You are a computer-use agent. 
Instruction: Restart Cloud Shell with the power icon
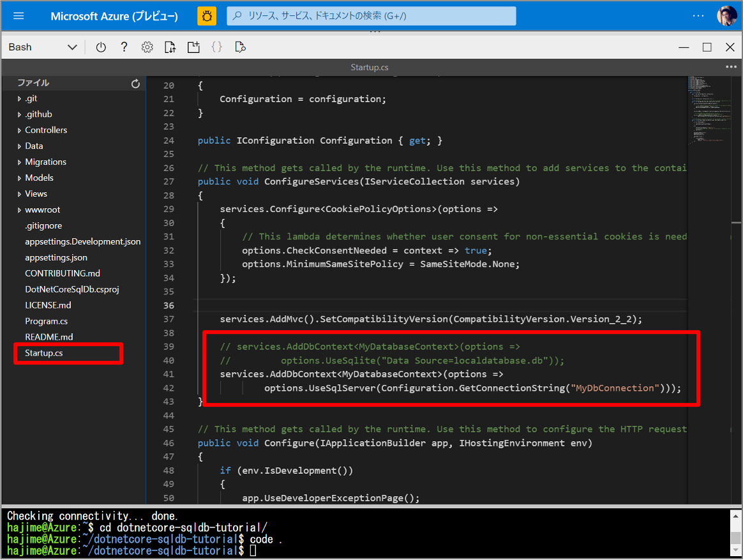101,47
